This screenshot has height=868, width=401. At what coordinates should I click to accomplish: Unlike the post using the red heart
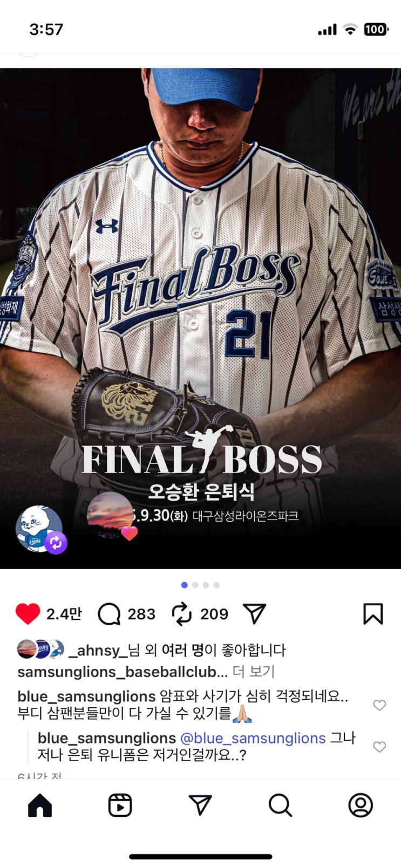28,614
